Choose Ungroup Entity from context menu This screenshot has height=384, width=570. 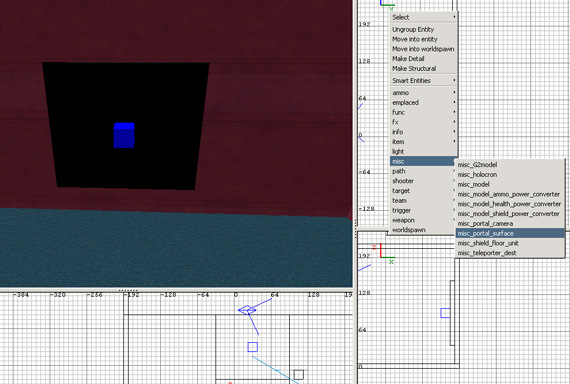pyautogui.click(x=424, y=29)
